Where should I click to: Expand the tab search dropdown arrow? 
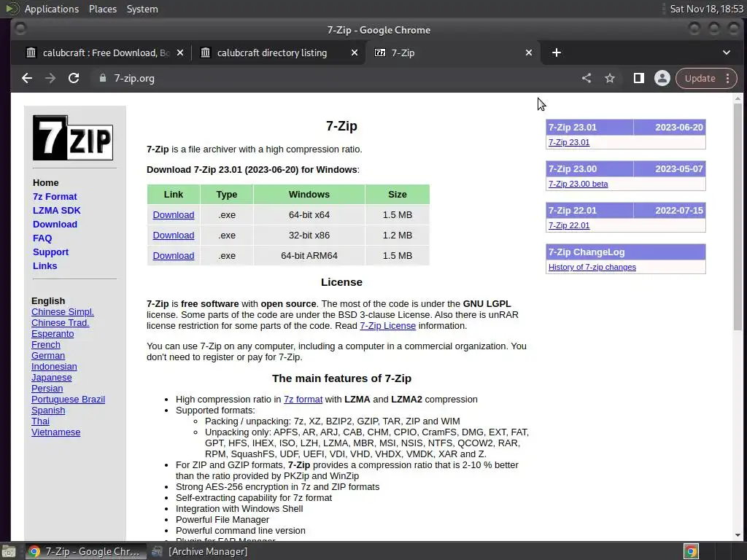click(x=727, y=52)
